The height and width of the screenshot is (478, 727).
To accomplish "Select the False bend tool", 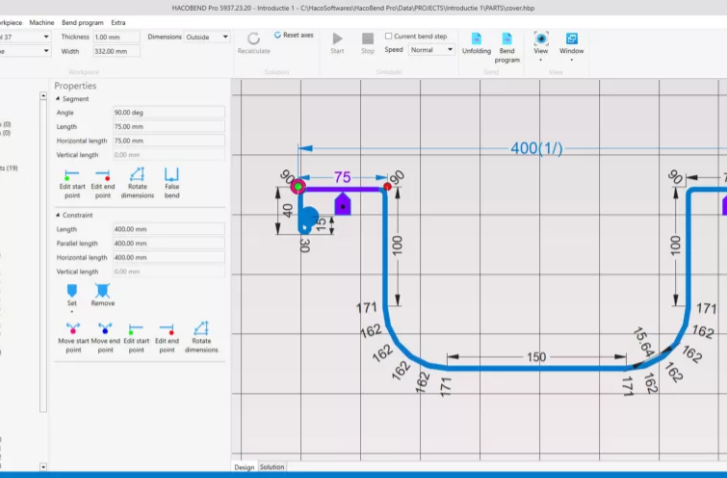I will click(x=172, y=181).
